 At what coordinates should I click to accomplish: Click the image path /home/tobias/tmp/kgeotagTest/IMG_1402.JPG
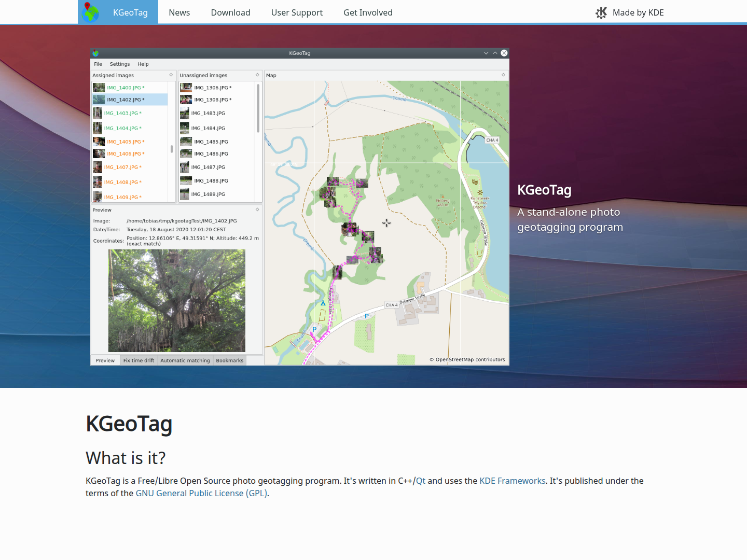pos(182,221)
